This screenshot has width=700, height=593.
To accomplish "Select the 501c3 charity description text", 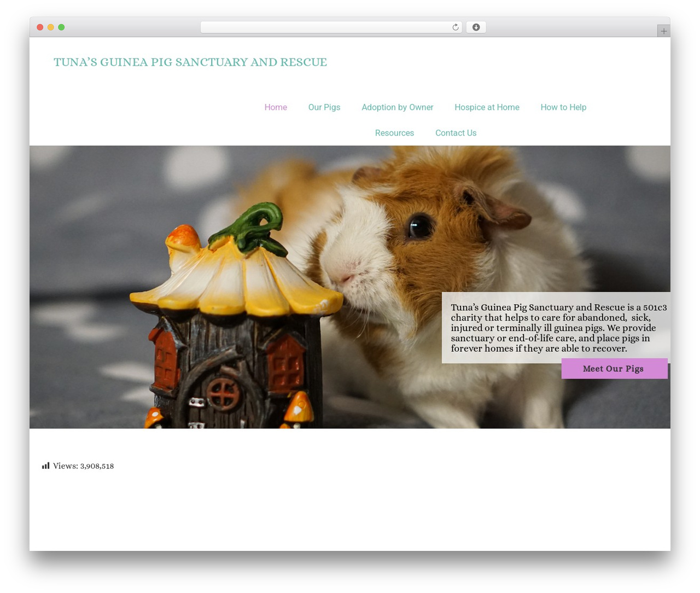I will (x=558, y=328).
